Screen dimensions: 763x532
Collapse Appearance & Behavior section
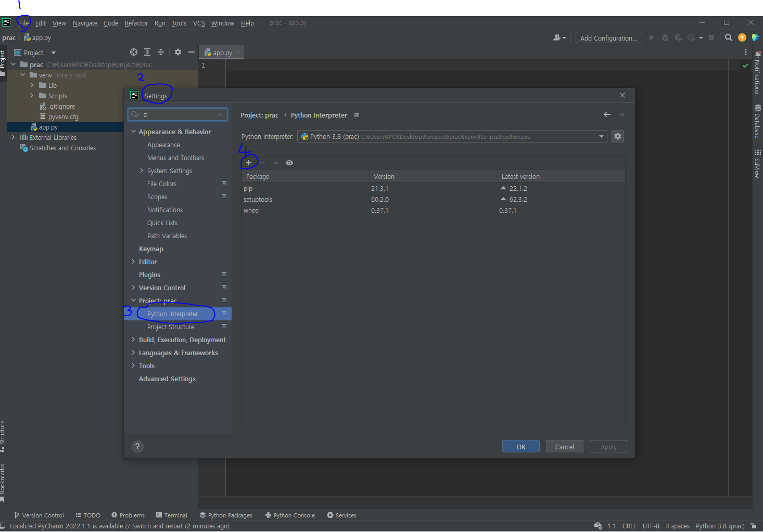tap(133, 132)
